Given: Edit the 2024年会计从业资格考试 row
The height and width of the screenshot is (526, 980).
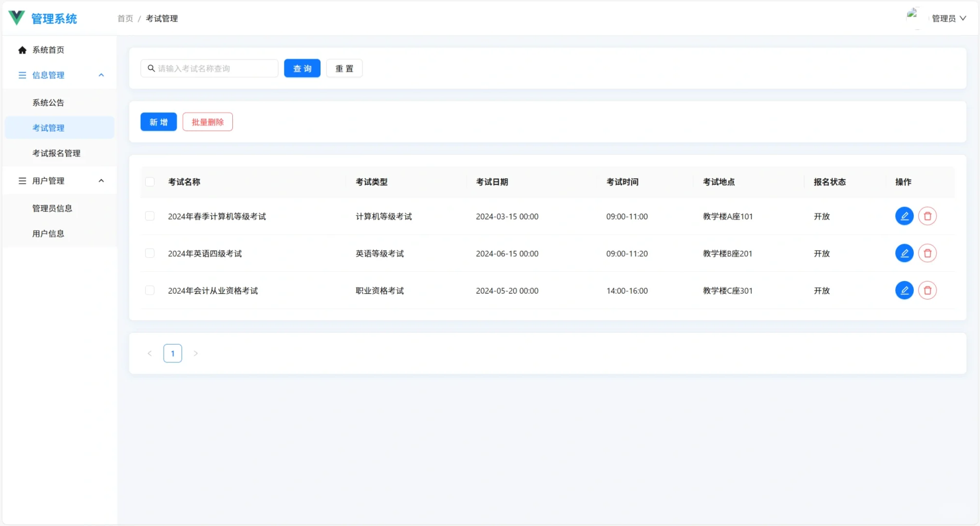Looking at the screenshot, I should click(904, 290).
